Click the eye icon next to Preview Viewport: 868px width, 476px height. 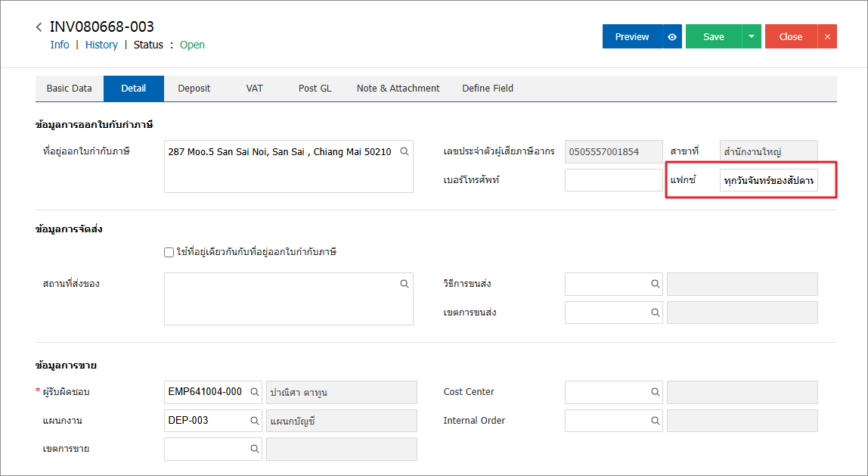point(672,36)
